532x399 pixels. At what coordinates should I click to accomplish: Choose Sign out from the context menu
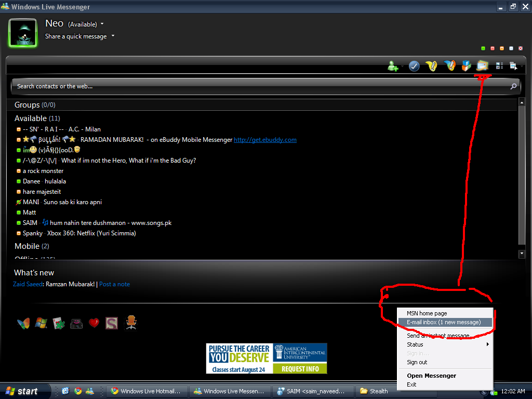tap(417, 362)
